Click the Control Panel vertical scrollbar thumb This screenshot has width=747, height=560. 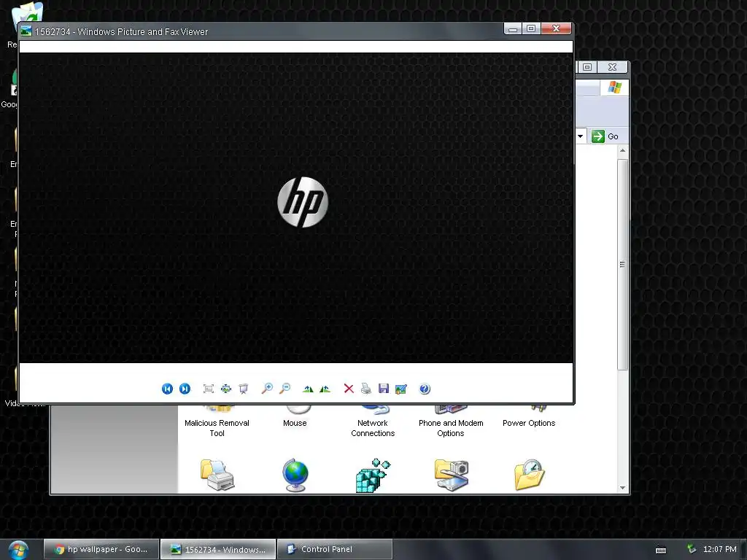coord(622,264)
